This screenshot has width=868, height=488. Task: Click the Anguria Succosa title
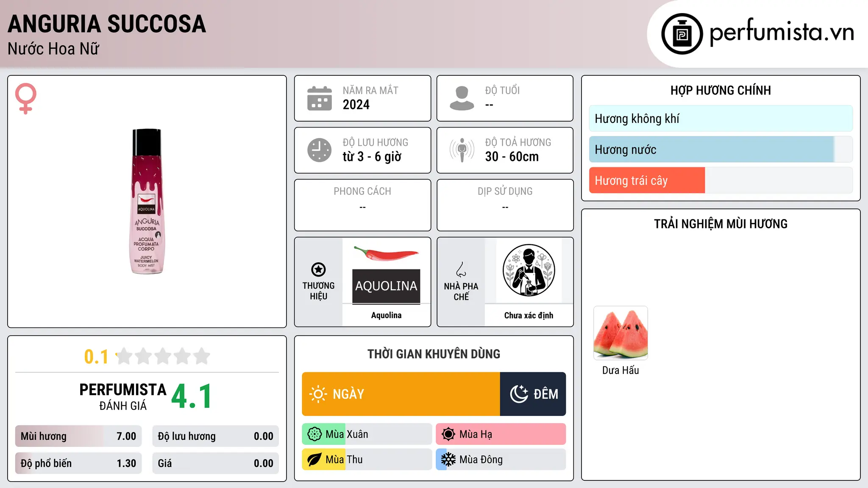point(107,24)
